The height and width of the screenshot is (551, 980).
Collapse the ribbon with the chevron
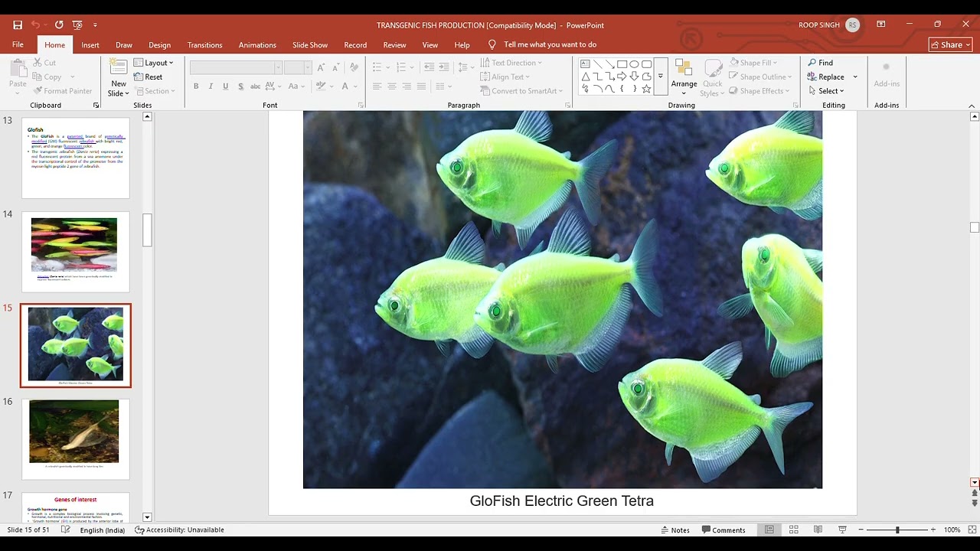tap(973, 106)
